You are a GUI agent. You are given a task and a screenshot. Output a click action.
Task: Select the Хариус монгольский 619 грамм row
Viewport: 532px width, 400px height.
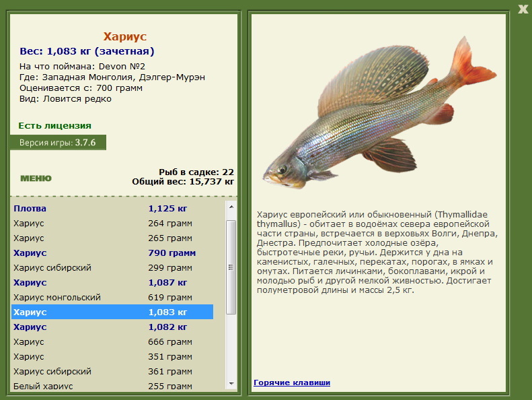(112, 297)
